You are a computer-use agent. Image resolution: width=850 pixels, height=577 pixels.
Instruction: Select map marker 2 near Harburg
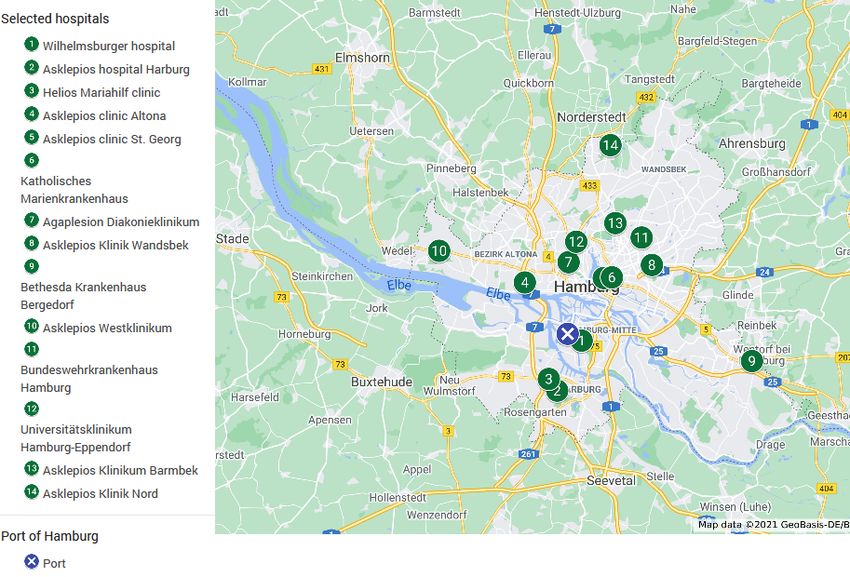tap(557, 390)
